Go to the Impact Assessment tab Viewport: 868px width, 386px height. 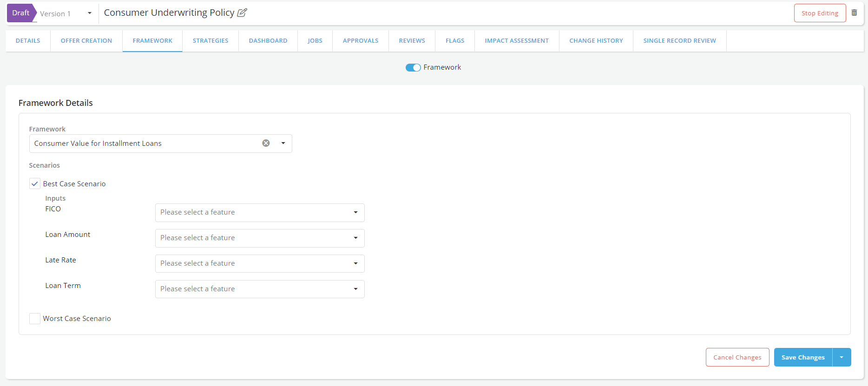517,41
